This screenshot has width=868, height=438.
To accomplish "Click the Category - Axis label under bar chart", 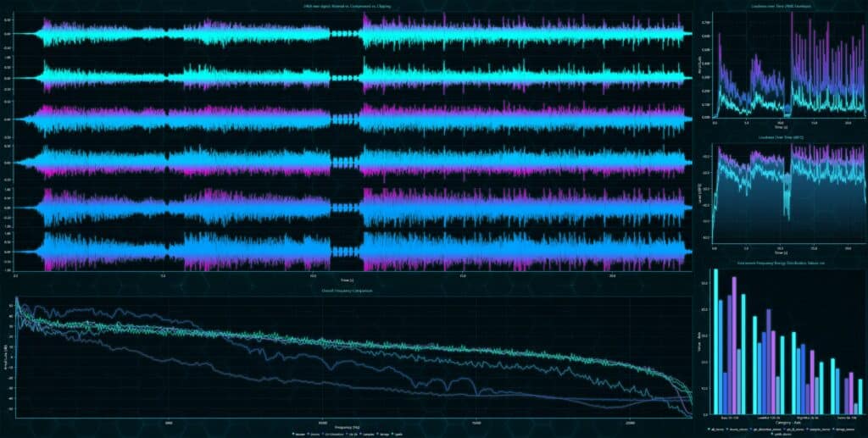I will [787, 423].
